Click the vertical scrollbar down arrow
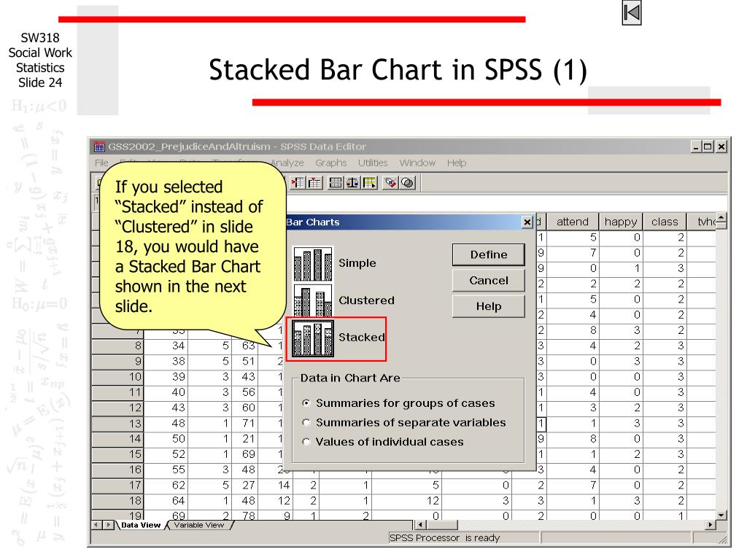This screenshot has height=560, width=747. coord(721,516)
